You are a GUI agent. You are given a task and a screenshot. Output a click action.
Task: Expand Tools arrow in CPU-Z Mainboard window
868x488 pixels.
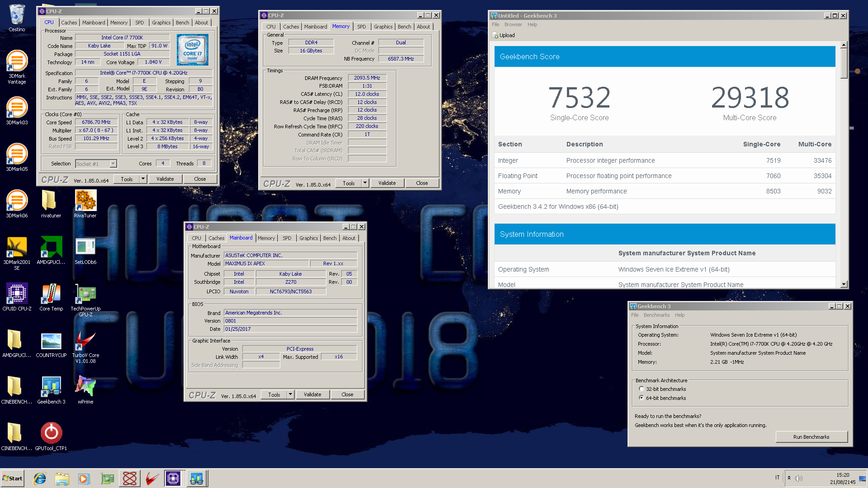coord(291,394)
